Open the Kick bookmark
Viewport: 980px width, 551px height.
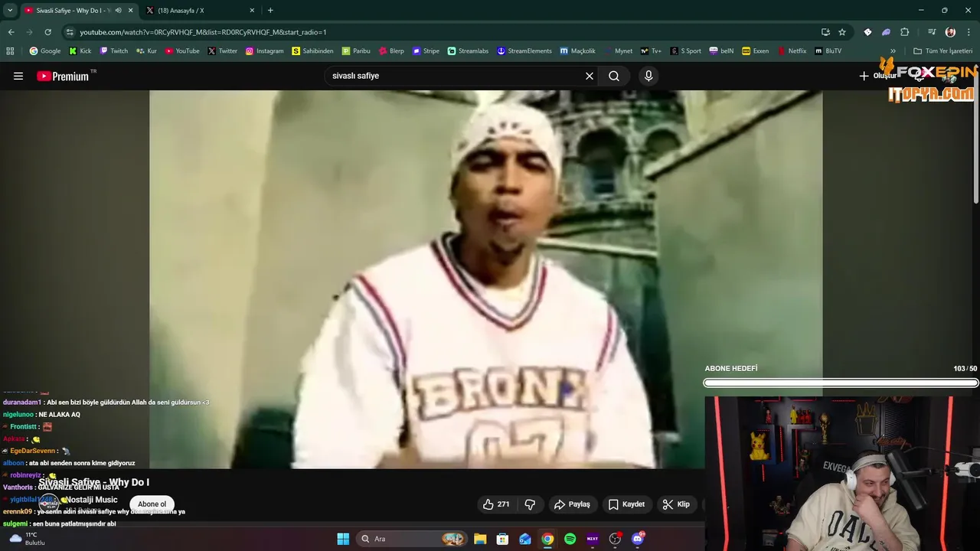80,51
